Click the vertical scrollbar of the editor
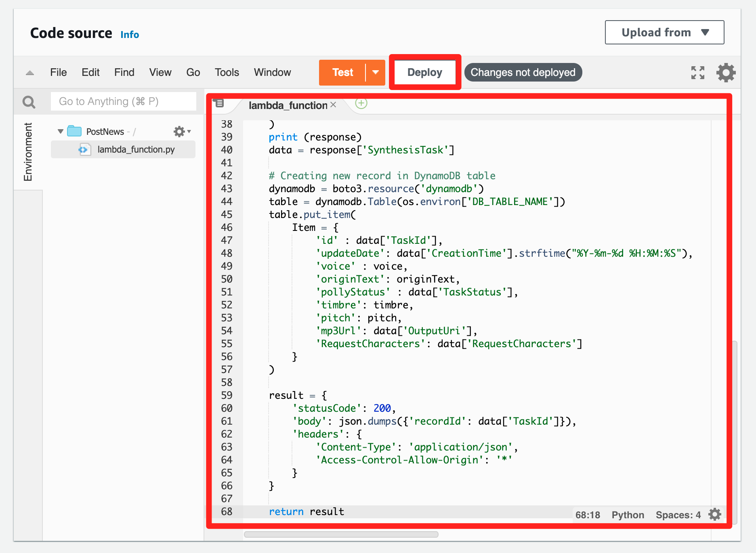This screenshot has height=553, width=756. click(x=735, y=432)
